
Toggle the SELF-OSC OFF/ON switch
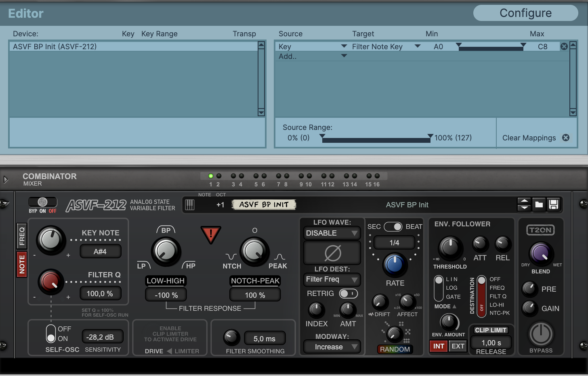tap(51, 334)
